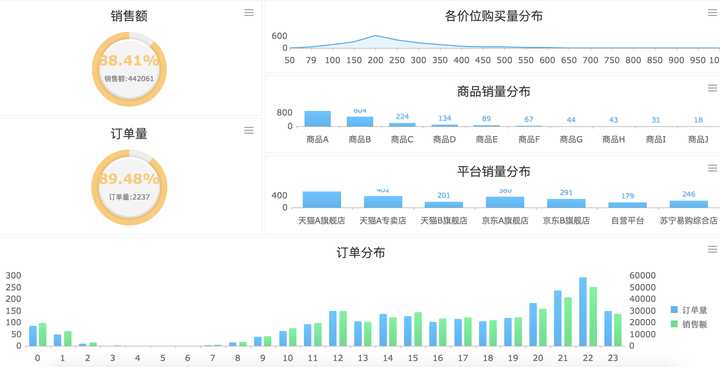The image size is (720, 367).
Task: Open the hamburger menu of 订单量 chart
Action: tap(249, 130)
